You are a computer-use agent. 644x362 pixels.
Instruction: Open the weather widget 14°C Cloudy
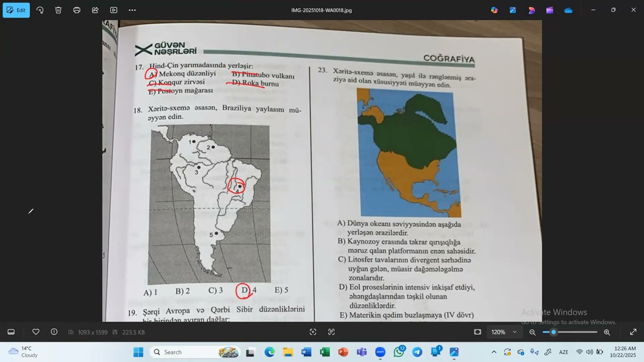coord(23,352)
